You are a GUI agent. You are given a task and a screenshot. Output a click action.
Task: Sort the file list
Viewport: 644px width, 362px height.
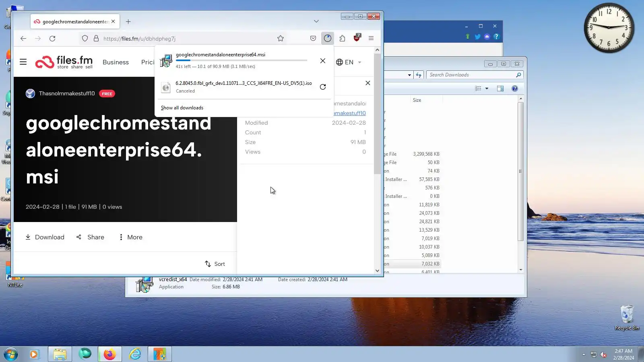pos(215,264)
